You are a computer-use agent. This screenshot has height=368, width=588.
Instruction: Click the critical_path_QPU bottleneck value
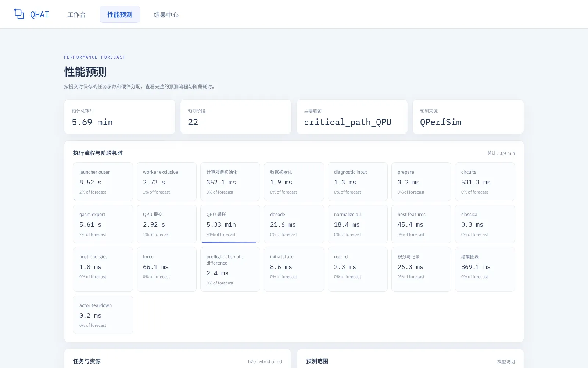pos(348,122)
